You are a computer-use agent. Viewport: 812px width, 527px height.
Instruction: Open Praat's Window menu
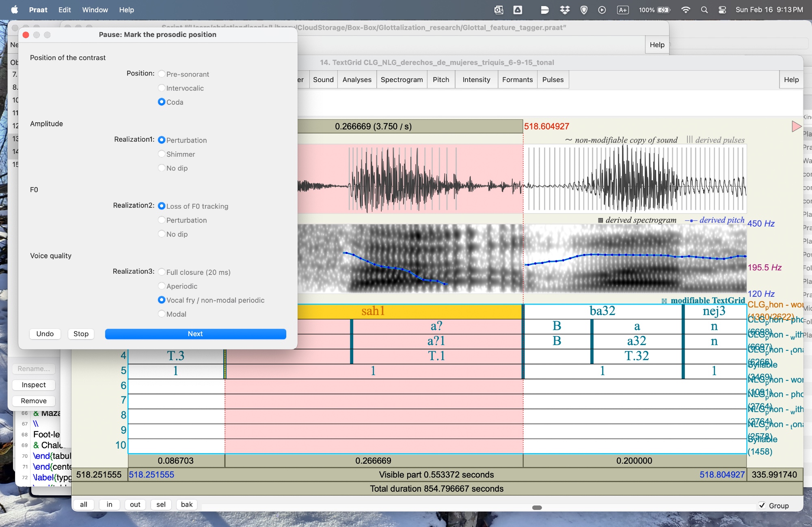[x=95, y=10]
